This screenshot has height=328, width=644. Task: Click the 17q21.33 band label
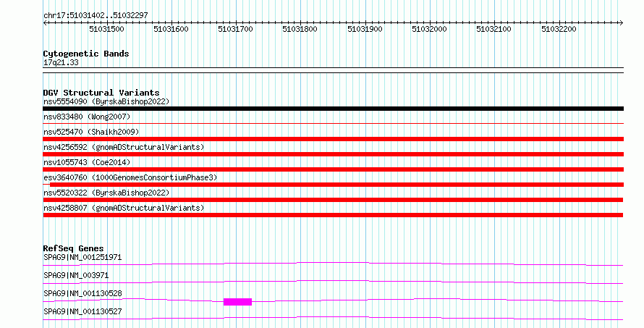61,63
